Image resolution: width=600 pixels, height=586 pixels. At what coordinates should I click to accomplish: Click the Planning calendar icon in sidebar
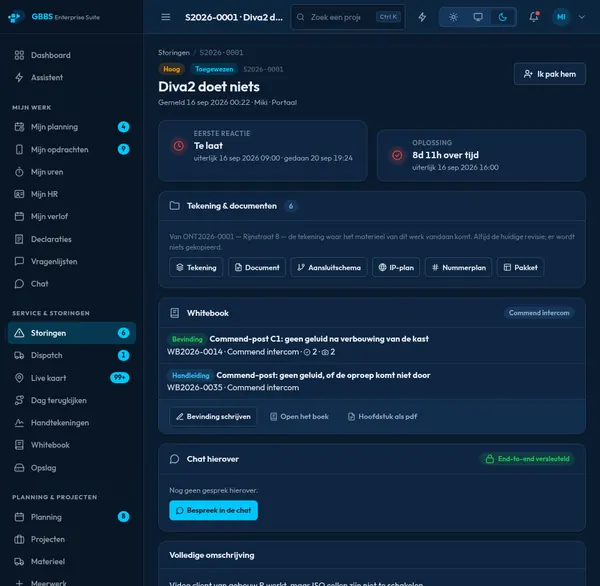pos(19,517)
